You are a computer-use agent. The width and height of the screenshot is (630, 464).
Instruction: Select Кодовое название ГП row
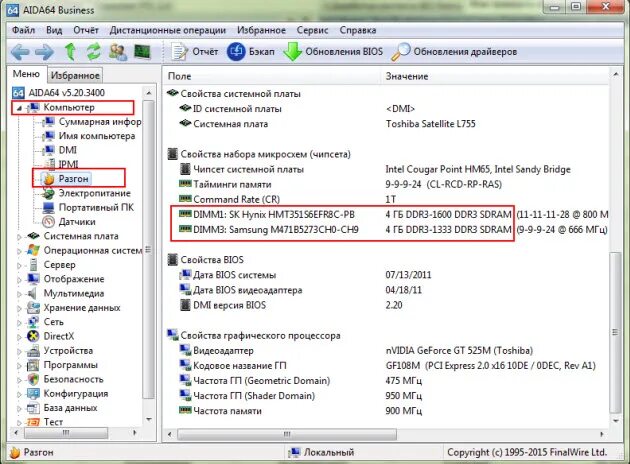pyautogui.click(x=387, y=366)
